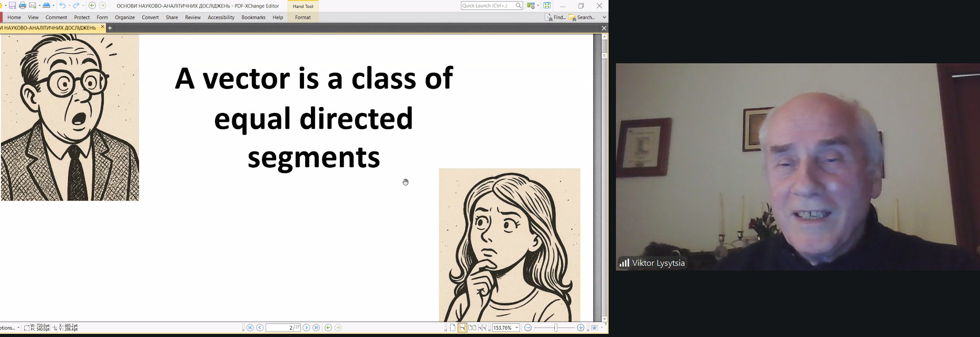Click the page number input field
The image size is (980, 337).
coord(283,328)
